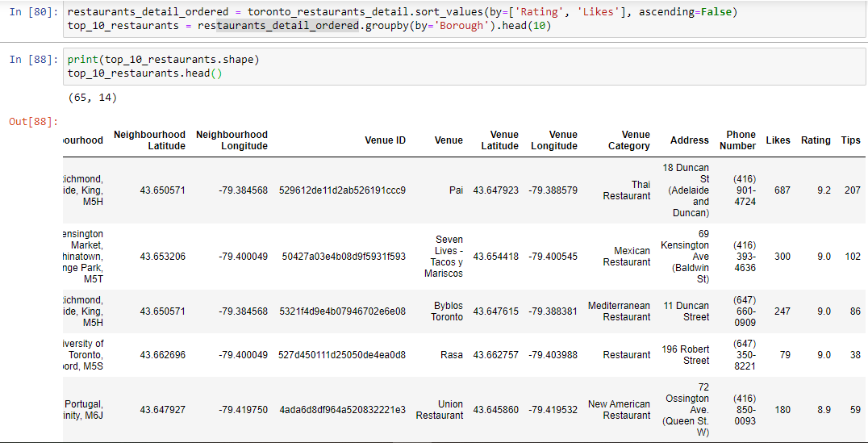The height and width of the screenshot is (443, 868).
Task: Select the Tips column header
Action: pyautogui.click(x=850, y=140)
